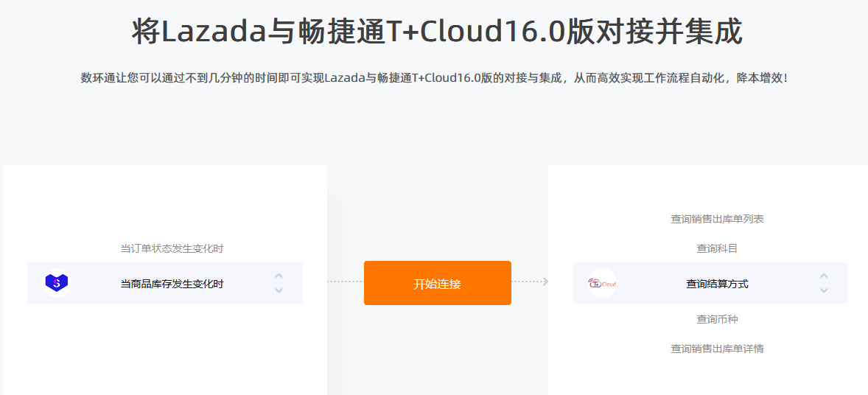Select the 当订单状态发生变化时 trigger option

click(172, 249)
